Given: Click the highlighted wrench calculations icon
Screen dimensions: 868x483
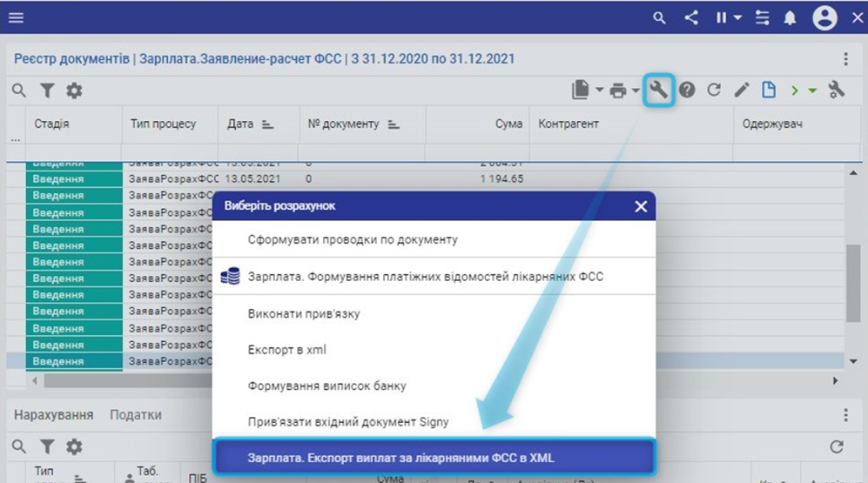Looking at the screenshot, I should point(659,90).
